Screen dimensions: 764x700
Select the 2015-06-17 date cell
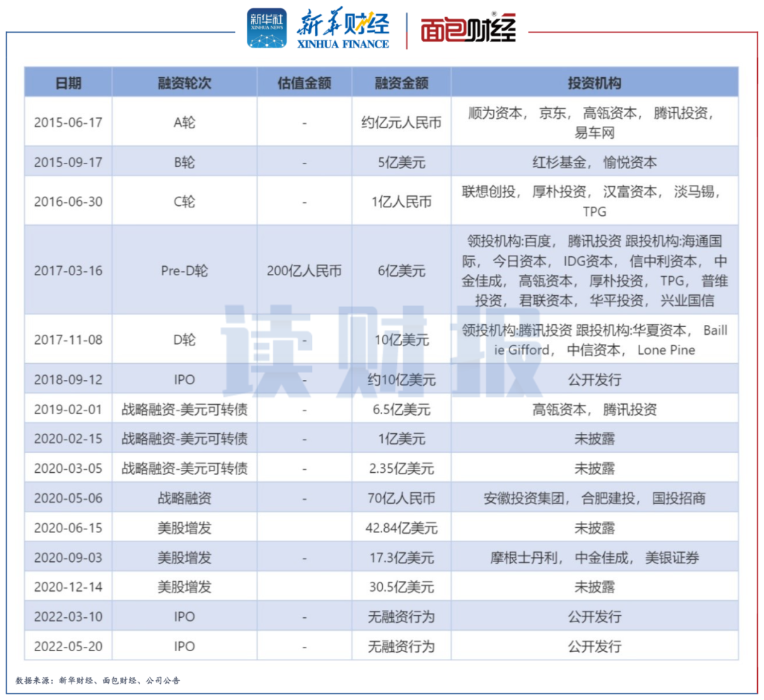click(68, 122)
